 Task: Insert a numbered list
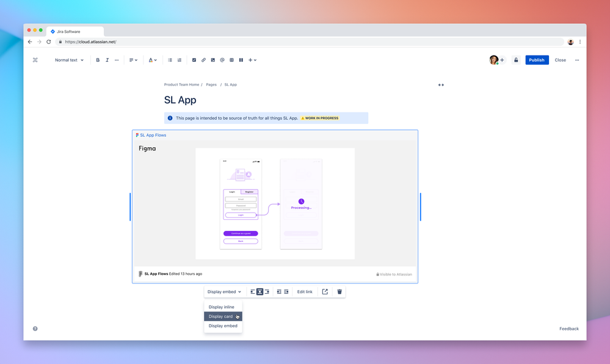(x=180, y=60)
